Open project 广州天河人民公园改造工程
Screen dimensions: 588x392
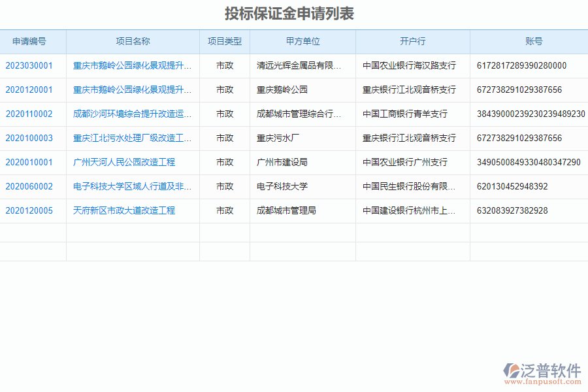click(x=123, y=162)
